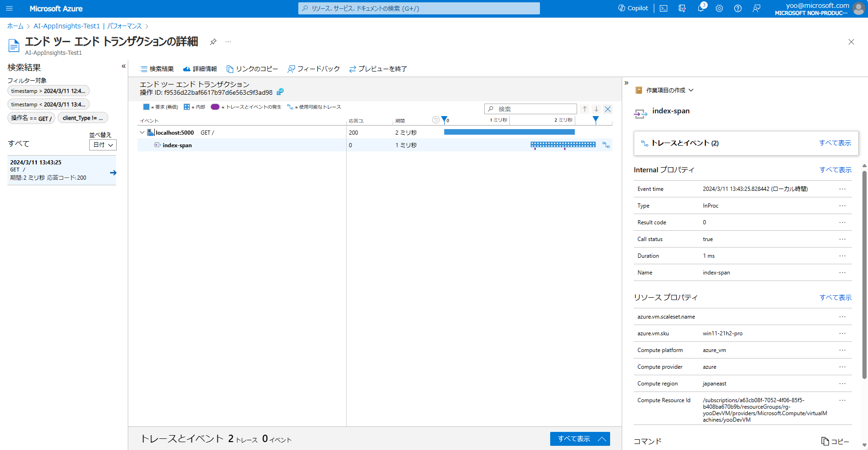The width and height of the screenshot is (868, 450).
Task: Open the portal settings gear
Action: pyautogui.click(x=719, y=8)
